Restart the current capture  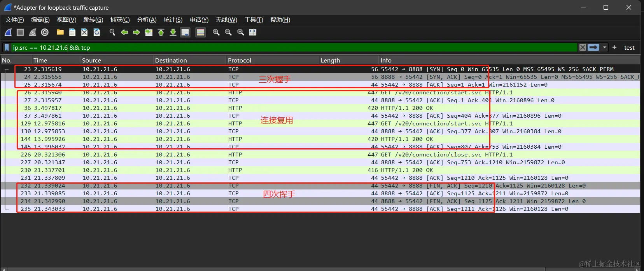point(33,32)
